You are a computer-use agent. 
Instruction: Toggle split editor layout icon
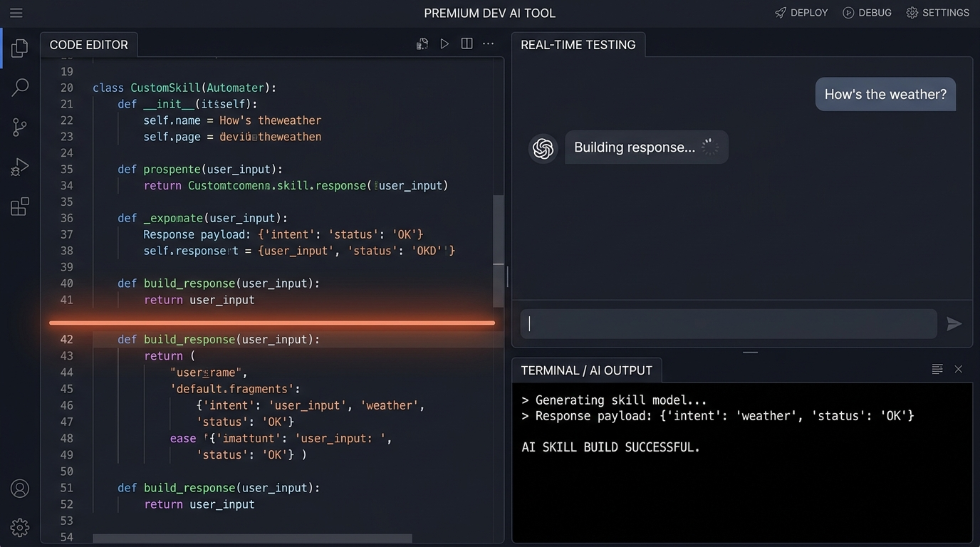[x=466, y=44]
